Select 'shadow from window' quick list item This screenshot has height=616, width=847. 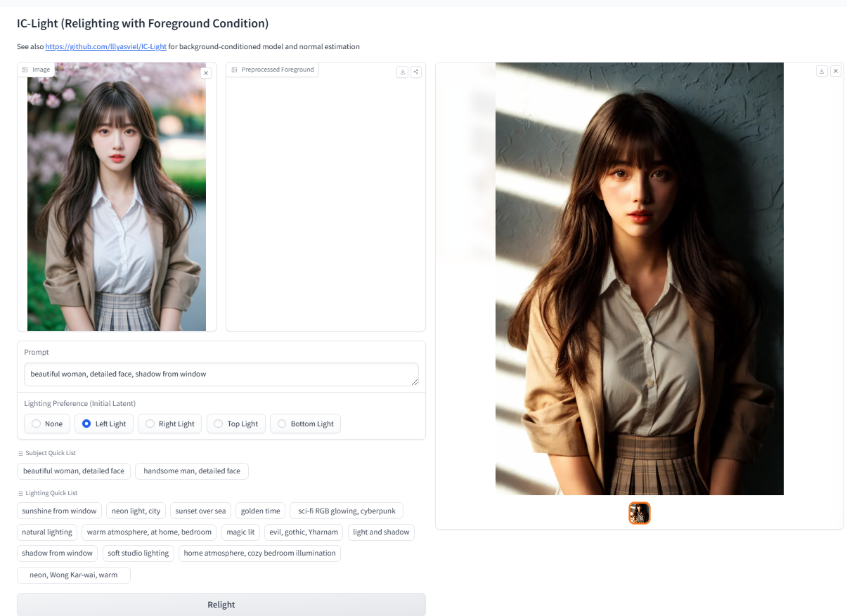[58, 553]
